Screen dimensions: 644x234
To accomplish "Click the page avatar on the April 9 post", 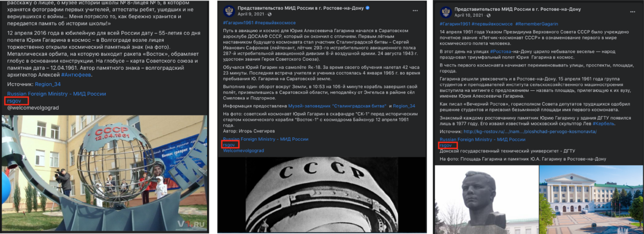I will [229, 12].
